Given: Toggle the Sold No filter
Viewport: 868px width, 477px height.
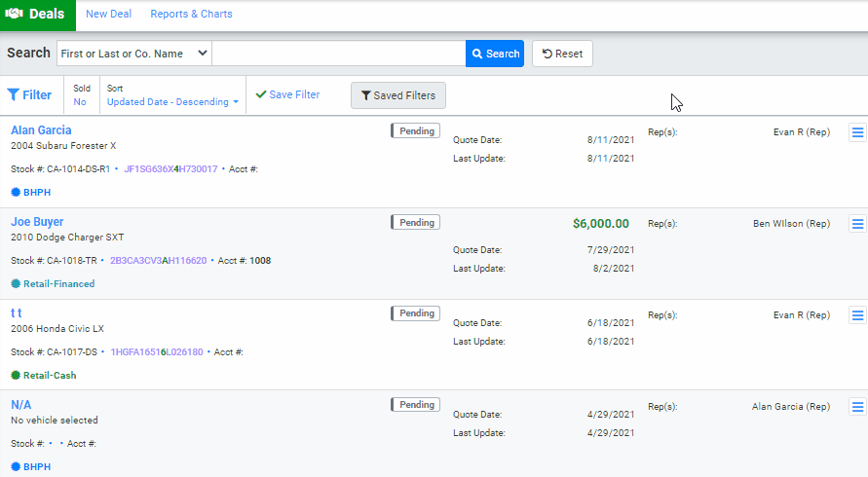Looking at the screenshot, I should (82, 95).
